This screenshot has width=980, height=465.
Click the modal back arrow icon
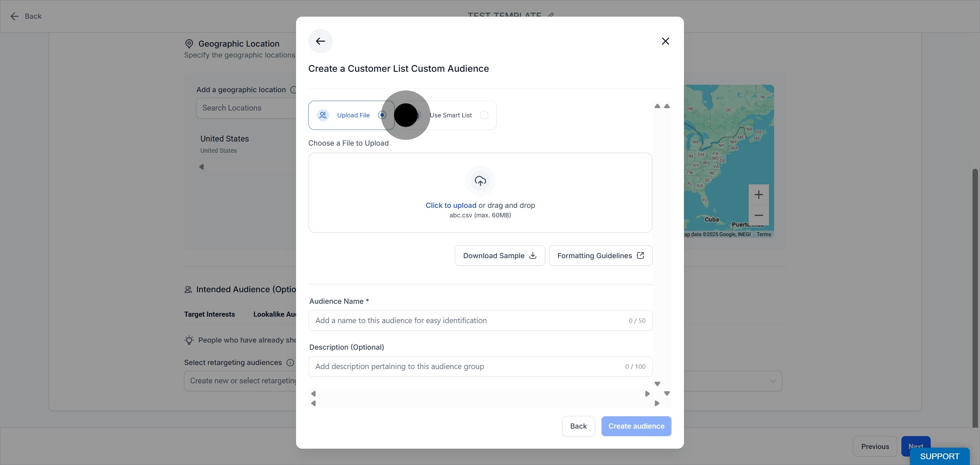[320, 41]
